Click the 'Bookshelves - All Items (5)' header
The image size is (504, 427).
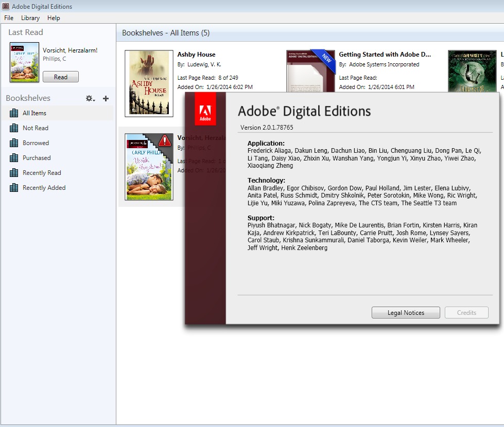point(166,33)
